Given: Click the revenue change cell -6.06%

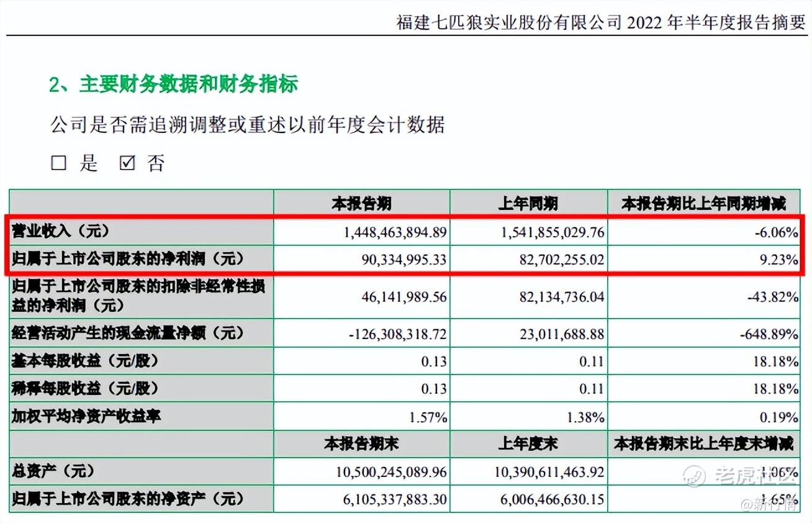Looking at the screenshot, I should [x=775, y=232].
